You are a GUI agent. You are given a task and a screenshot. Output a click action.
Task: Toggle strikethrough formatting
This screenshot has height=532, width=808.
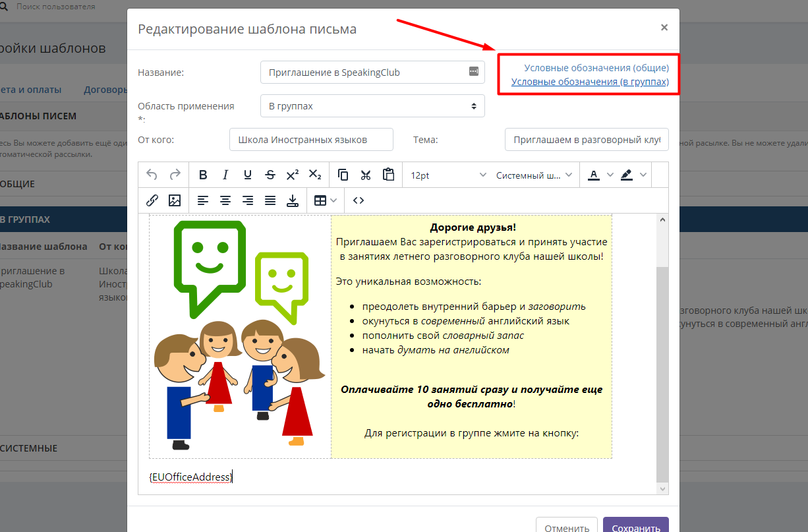pos(270,175)
